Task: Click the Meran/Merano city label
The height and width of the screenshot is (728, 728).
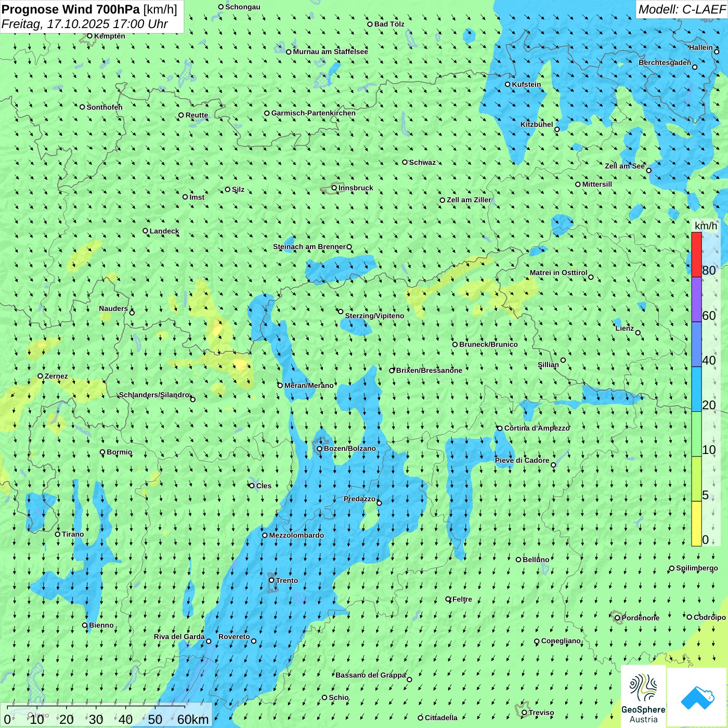Action: coord(309,385)
